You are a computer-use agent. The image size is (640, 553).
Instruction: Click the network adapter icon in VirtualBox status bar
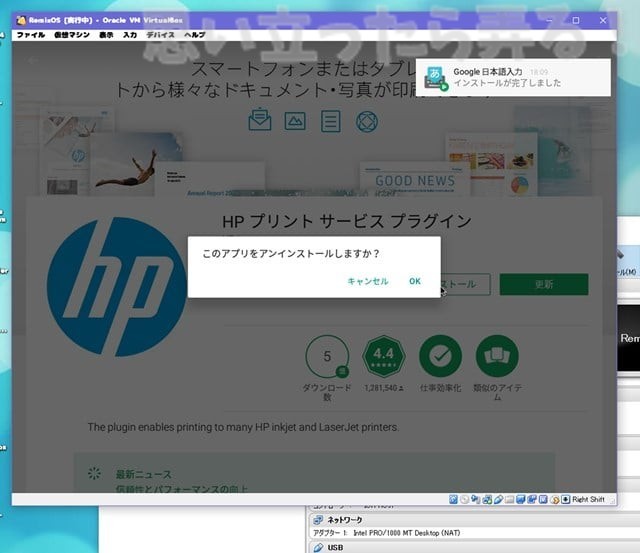(x=487, y=500)
